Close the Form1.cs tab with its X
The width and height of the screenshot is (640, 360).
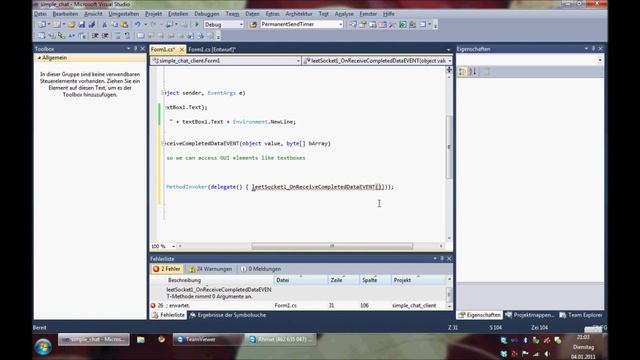click(x=182, y=49)
